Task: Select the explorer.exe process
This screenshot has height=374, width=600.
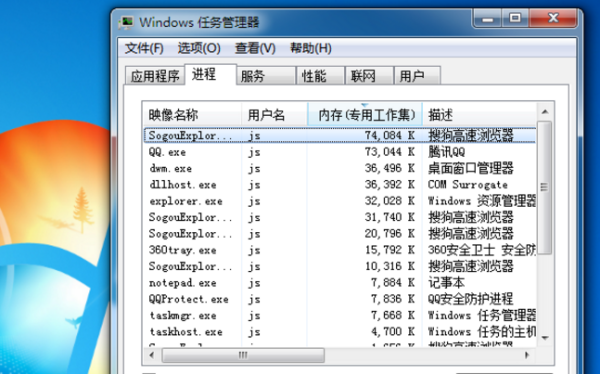Action: coord(340,201)
